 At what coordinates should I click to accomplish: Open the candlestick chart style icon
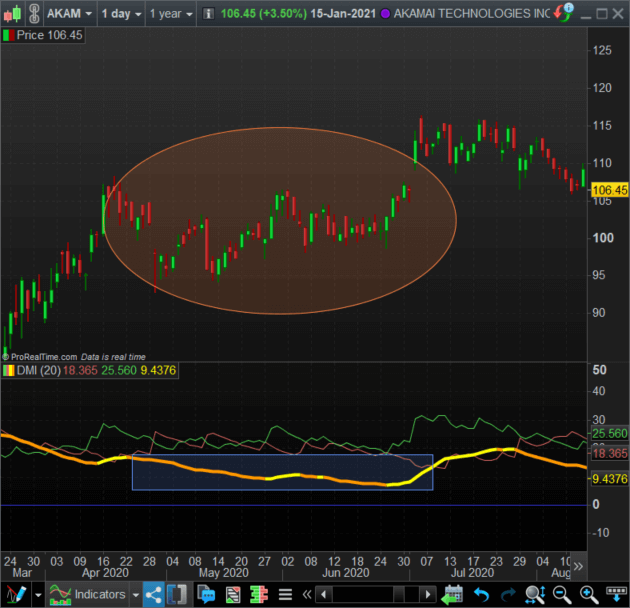[x=12, y=14]
